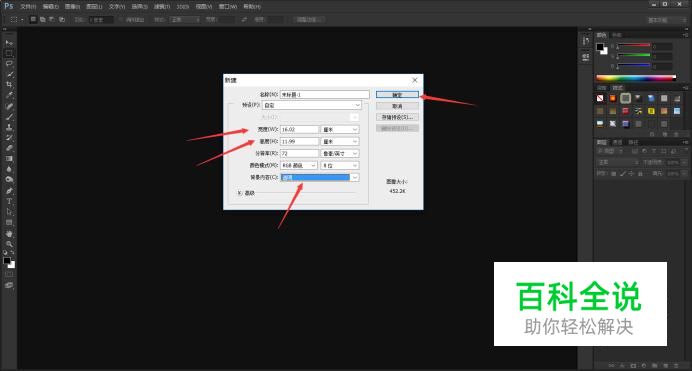Open the 文件 (File) menu
This screenshot has width=692, height=371.
coord(29,7)
